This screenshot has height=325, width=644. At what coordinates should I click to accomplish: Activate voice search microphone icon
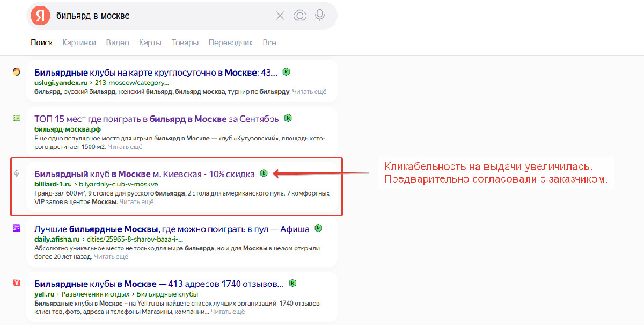tap(320, 16)
